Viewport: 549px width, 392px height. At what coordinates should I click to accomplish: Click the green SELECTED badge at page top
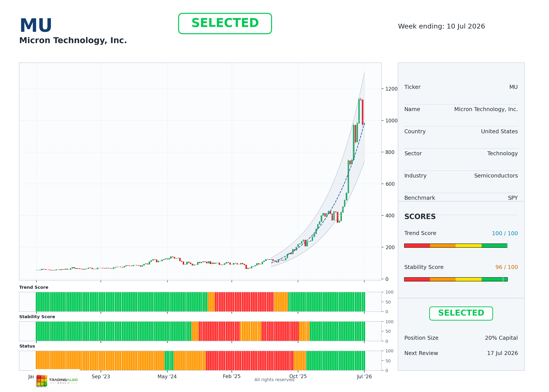pyautogui.click(x=225, y=24)
